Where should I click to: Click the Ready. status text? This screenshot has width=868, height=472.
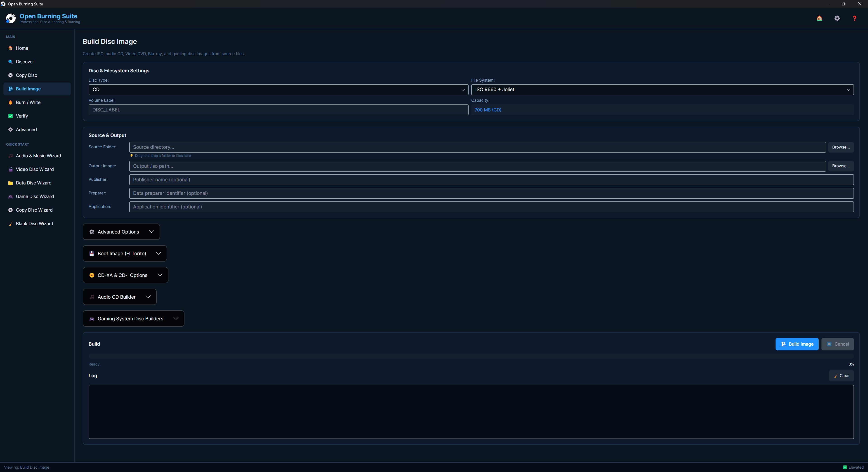pos(94,364)
